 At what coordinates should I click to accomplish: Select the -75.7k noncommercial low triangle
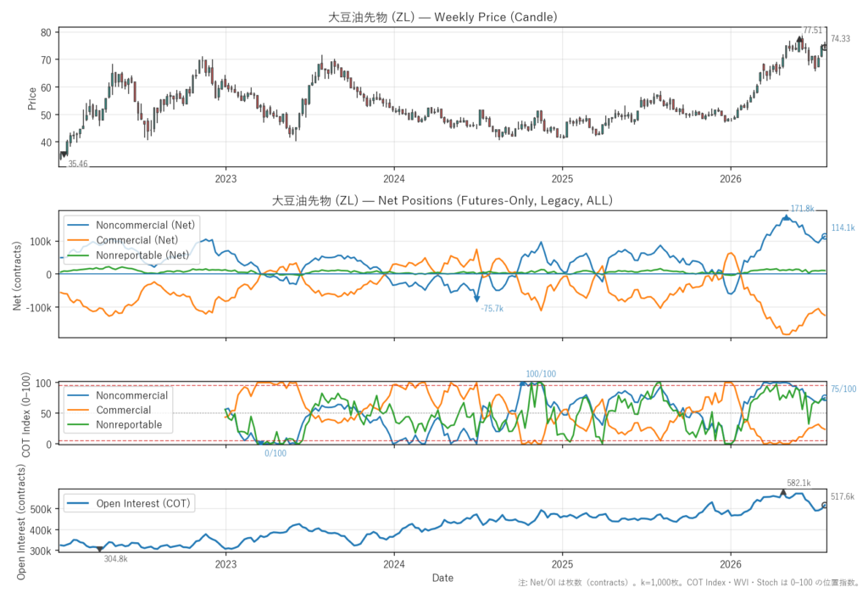tap(476, 299)
